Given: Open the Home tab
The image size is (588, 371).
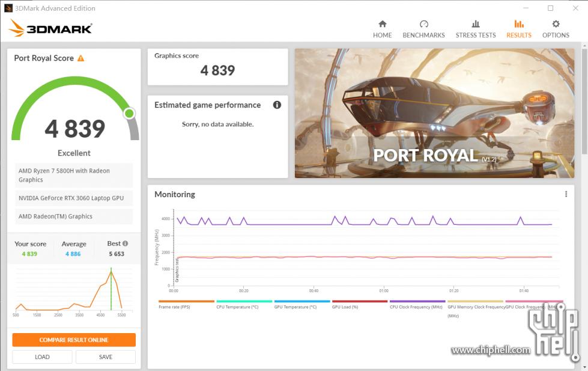Looking at the screenshot, I should tap(382, 29).
